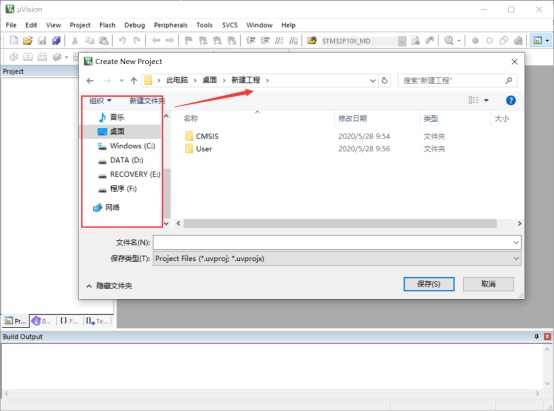Screen dimensions: 554x411
Task: Click the clear all bookmarks icon
Action: (x=232, y=41)
